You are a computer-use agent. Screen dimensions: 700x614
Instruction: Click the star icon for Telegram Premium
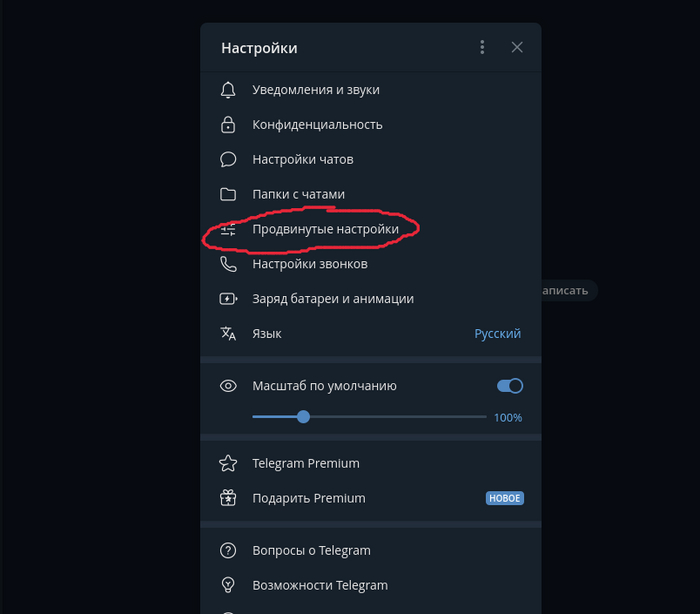[228, 464]
